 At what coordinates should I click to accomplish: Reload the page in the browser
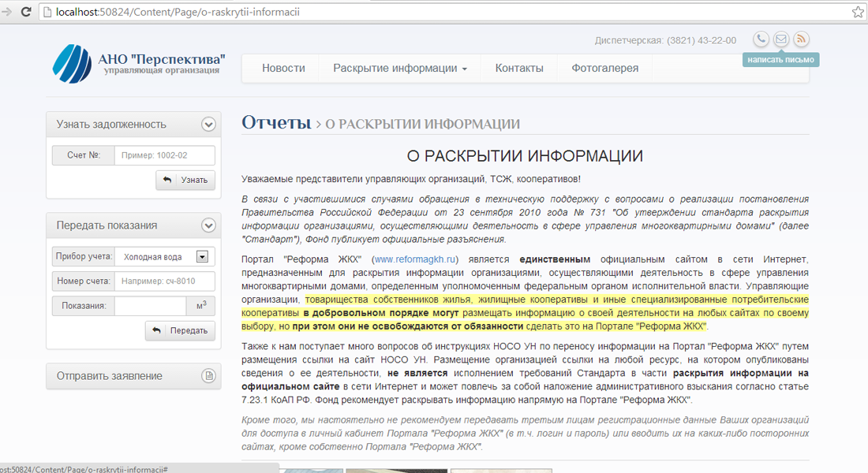(x=26, y=12)
